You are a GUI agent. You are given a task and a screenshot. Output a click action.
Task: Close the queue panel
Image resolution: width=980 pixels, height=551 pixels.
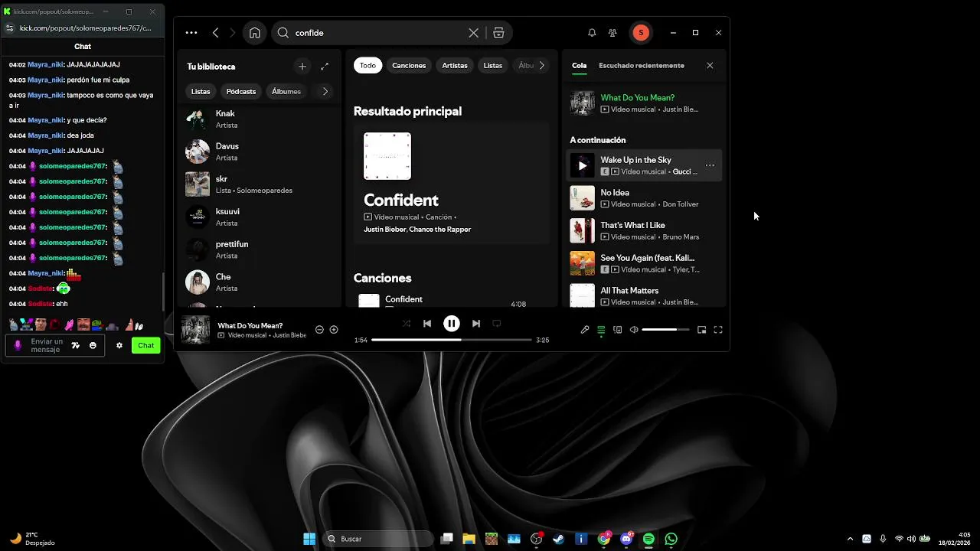710,66
